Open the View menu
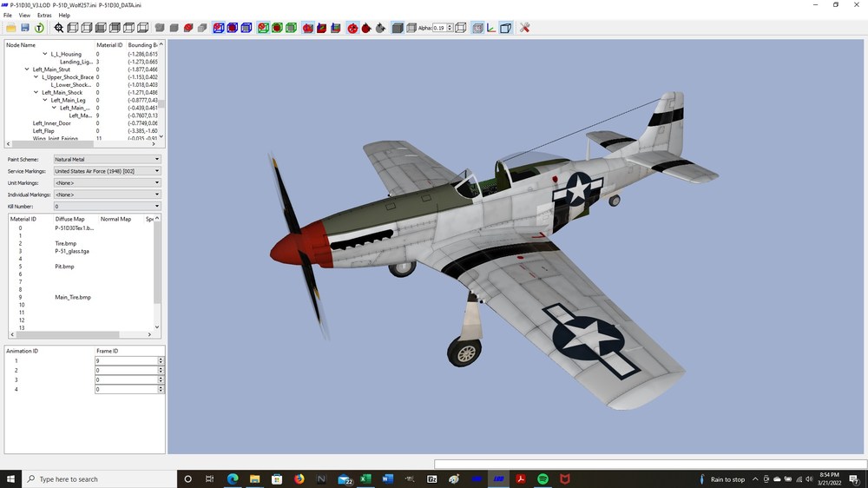This screenshot has width=868, height=488. [24, 16]
